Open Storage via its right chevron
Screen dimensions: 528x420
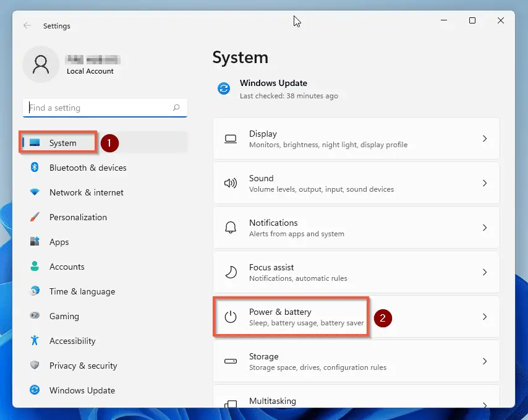click(485, 361)
